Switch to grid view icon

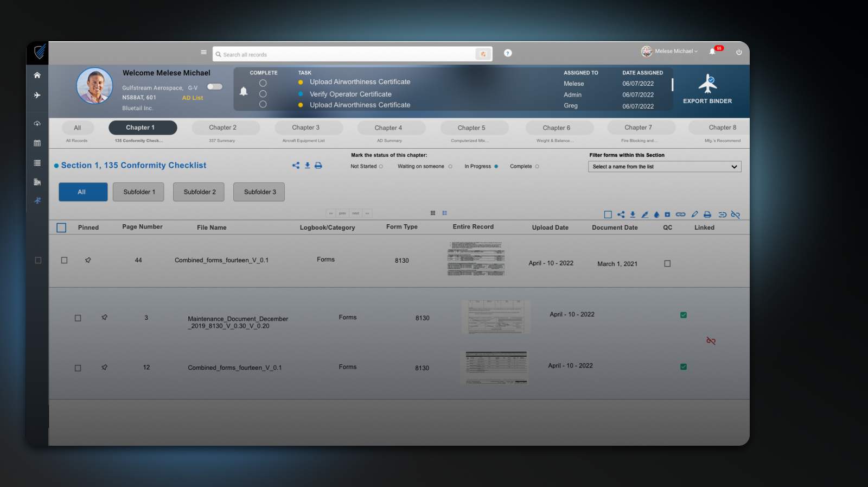coord(433,213)
